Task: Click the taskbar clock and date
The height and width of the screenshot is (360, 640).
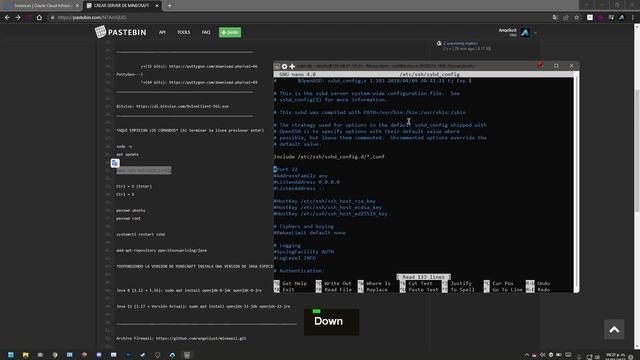Action: click(616, 356)
